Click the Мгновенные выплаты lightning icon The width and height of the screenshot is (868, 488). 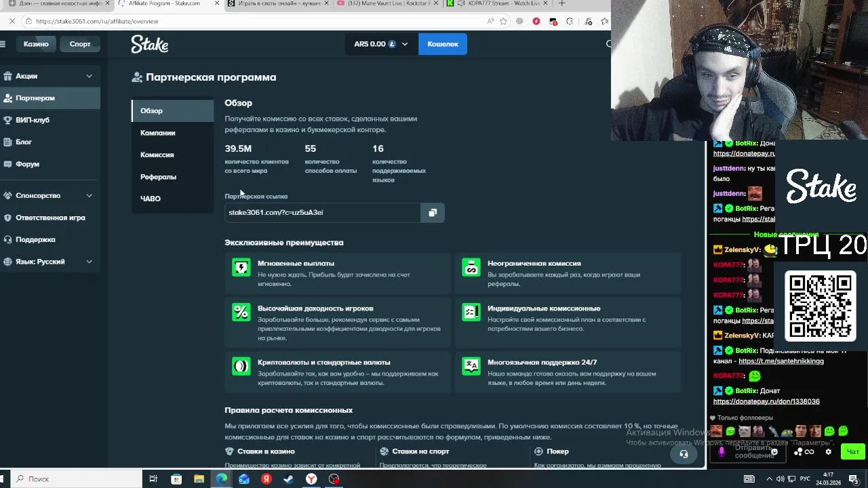click(x=241, y=267)
